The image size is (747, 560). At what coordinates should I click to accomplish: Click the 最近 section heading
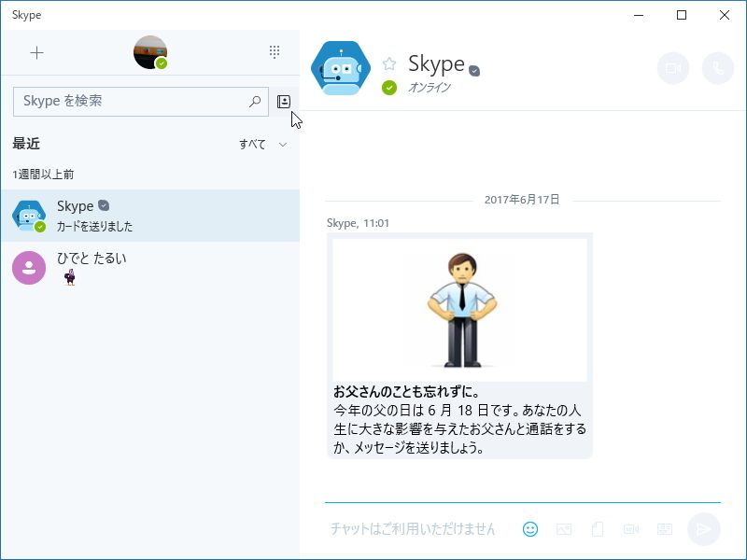click(26, 144)
